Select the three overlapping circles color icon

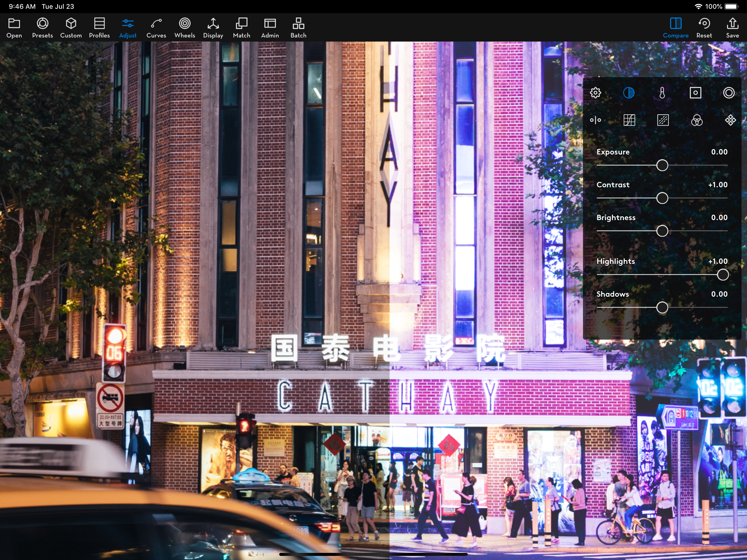696,120
